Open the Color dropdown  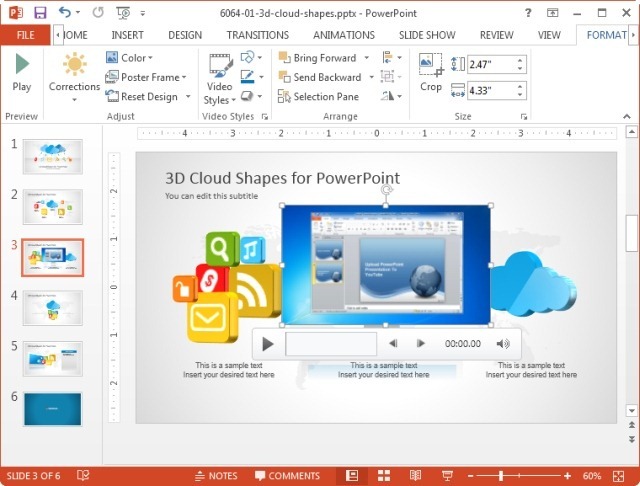pos(129,58)
